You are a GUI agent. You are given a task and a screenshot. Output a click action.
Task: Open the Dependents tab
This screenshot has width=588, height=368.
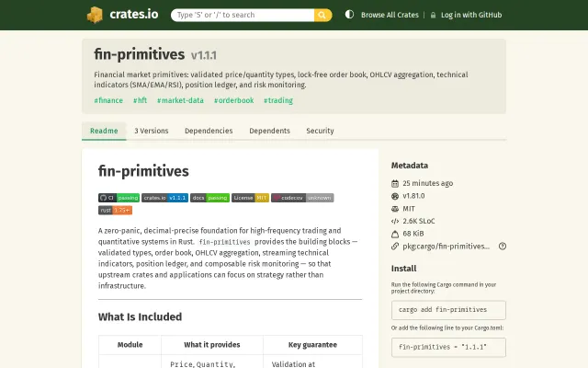(269, 131)
